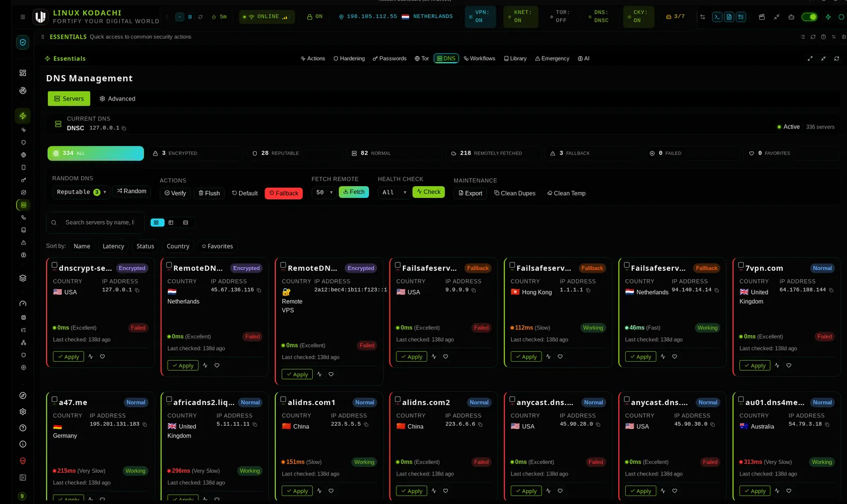847x504 pixels.
Task: Switch to the Advanced DNS tab
Action: click(118, 99)
